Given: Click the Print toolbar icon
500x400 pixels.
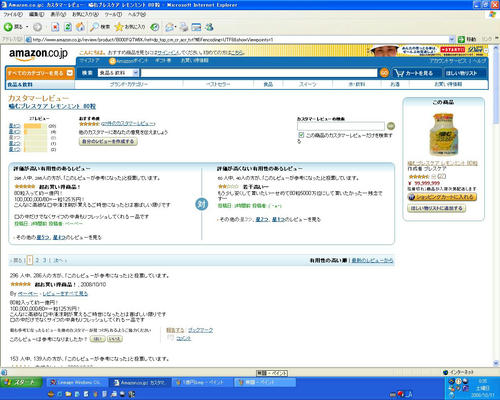Looking at the screenshot, I should [184, 27].
